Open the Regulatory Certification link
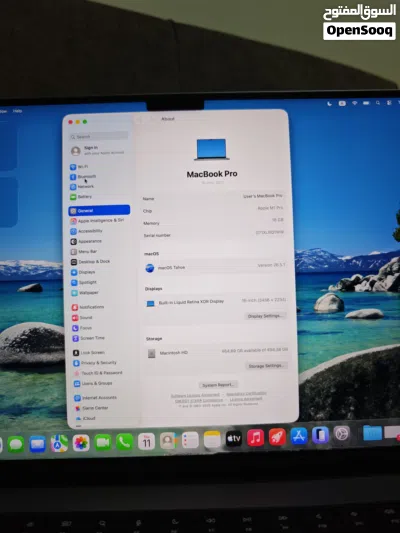This screenshot has width=400, height=533. pos(246,394)
